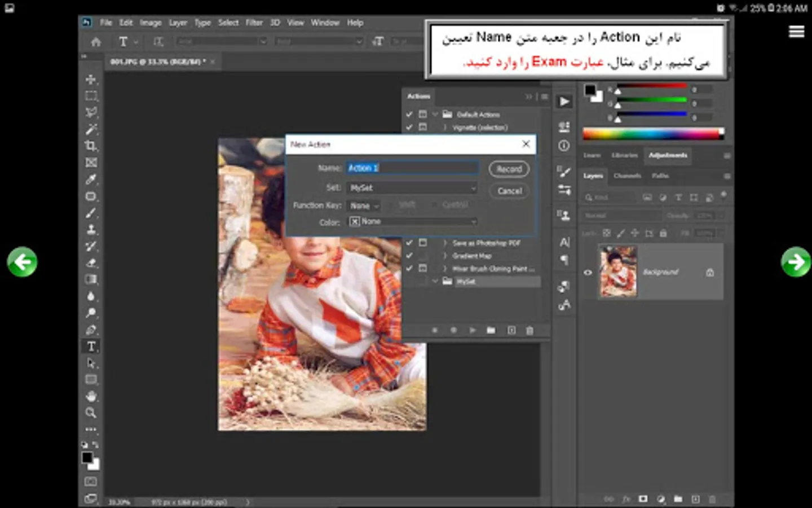The image size is (812, 508).
Task: Select the Move tool
Action: pos(91,79)
